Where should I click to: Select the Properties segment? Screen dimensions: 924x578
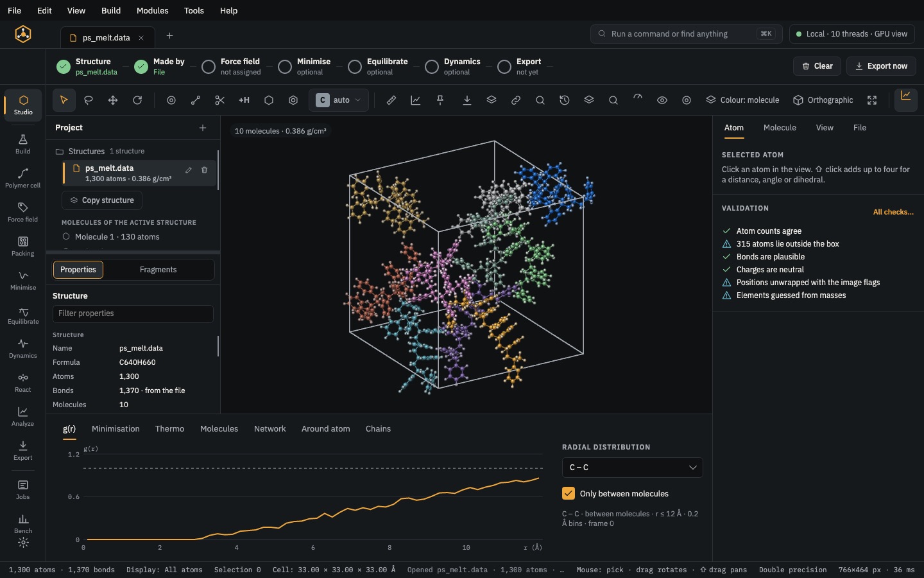click(78, 270)
